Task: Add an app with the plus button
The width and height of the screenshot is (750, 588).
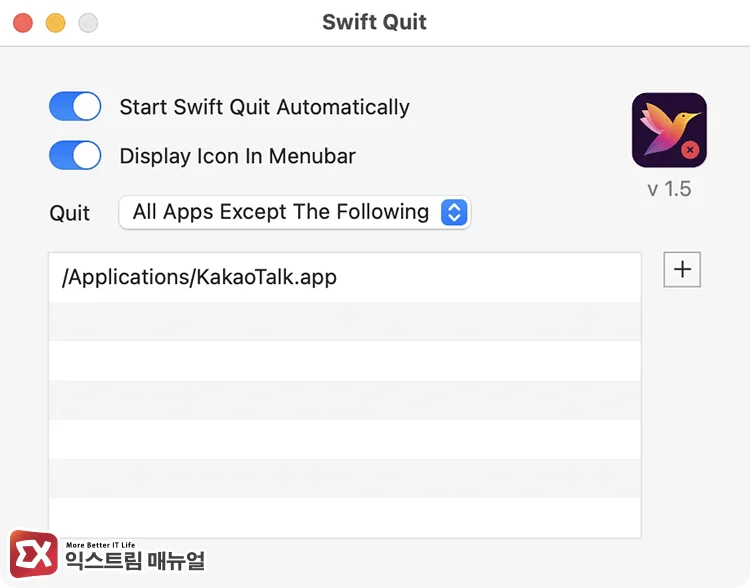Action: (682, 269)
